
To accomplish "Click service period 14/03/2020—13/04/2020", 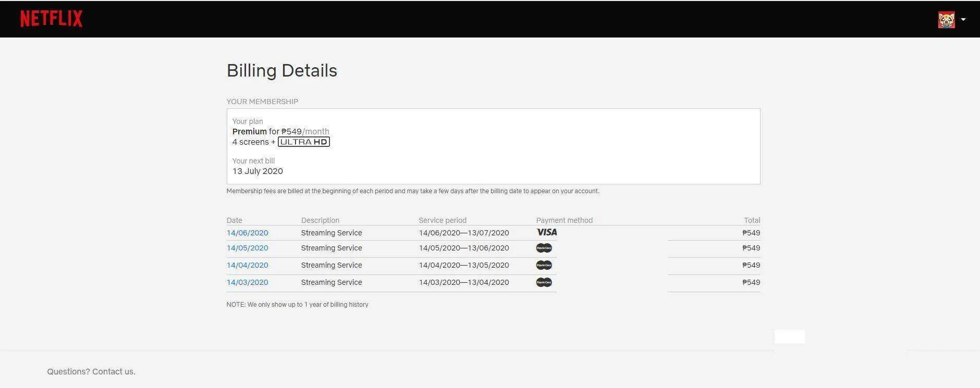I will [464, 282].
